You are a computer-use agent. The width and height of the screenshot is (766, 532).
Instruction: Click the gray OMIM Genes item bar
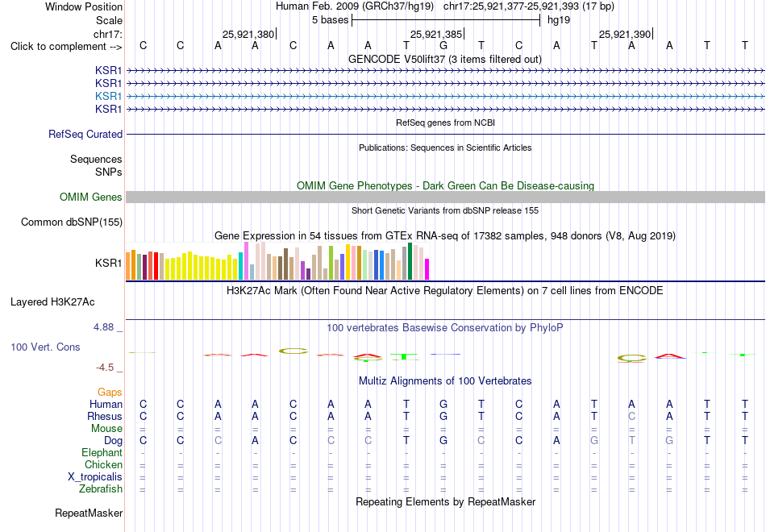[445, 197]
